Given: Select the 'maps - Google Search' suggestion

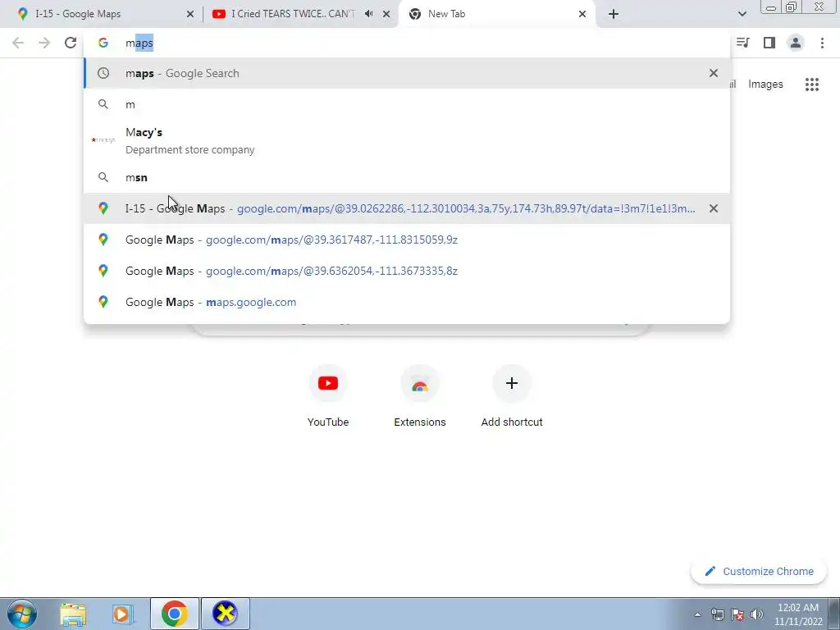Looking at the screenshot, I should [x=407, y=73].
